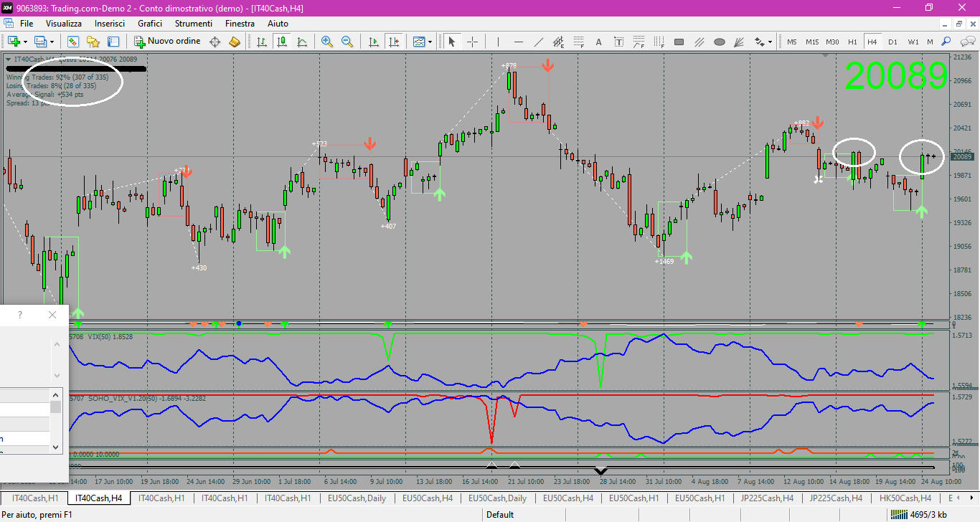980x522 pixels.
Task: Toggle chart auto scroll icon
Action: (374, 42)
